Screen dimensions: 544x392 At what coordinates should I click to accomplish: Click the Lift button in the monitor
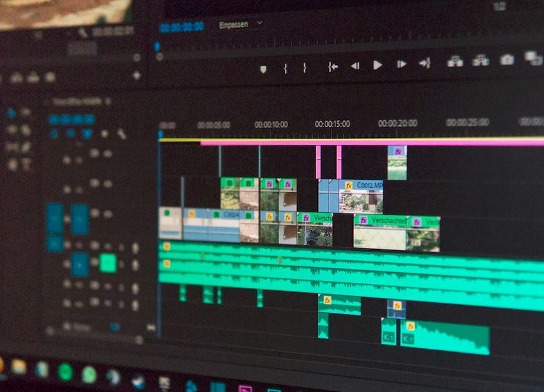tap(455, 61)
